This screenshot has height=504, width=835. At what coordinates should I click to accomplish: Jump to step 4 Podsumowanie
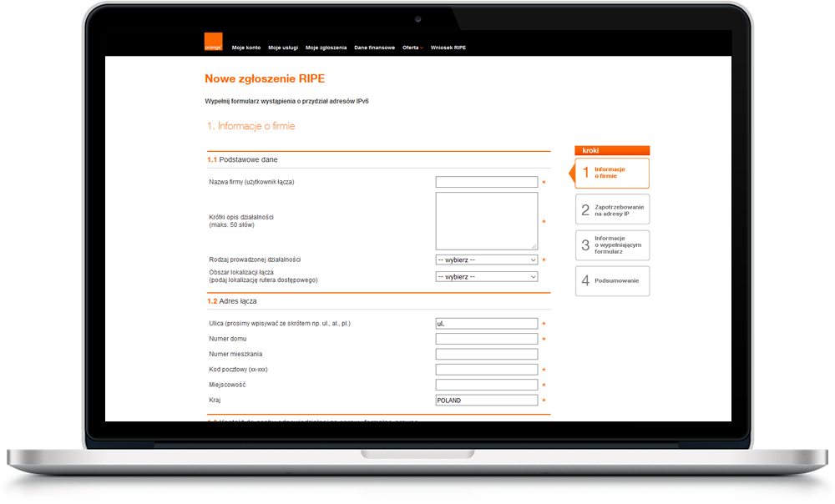pos(612,281)
